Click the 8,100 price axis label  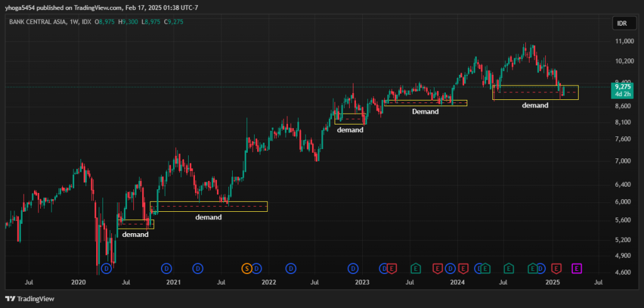(623, 122)
